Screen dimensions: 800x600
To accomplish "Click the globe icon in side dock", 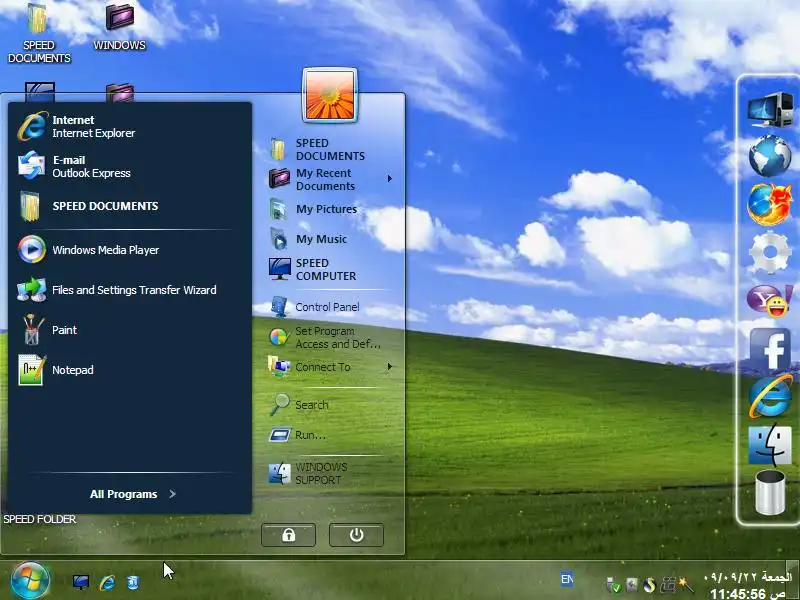I will tap(770, 156).
